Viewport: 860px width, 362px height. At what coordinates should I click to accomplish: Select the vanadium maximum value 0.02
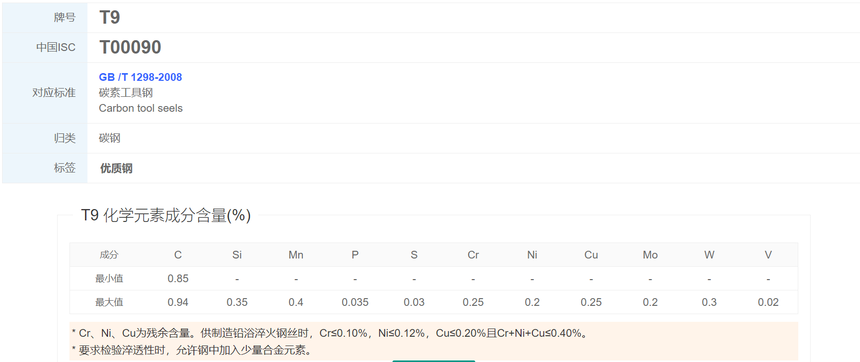point(768,302)
